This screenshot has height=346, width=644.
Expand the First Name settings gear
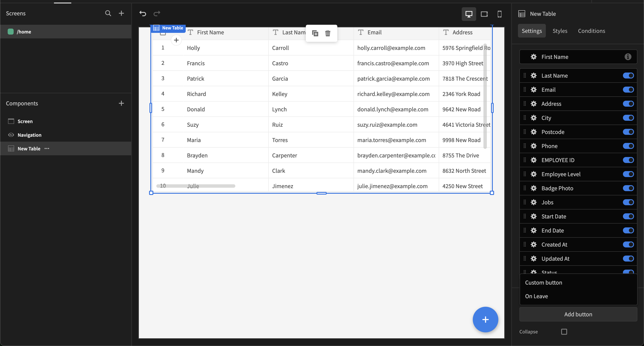pyautogui.click(x=533, y=57)
